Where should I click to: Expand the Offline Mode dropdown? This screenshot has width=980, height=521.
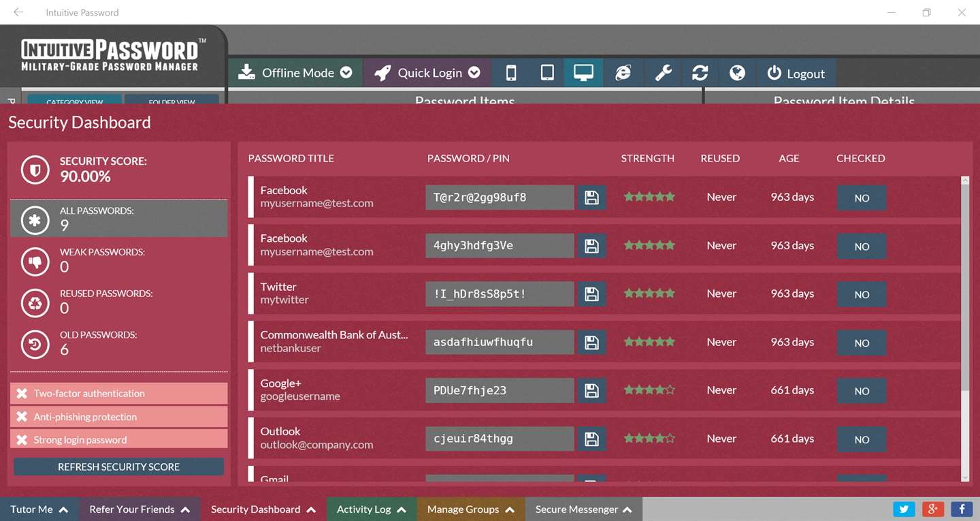point(346,73)
